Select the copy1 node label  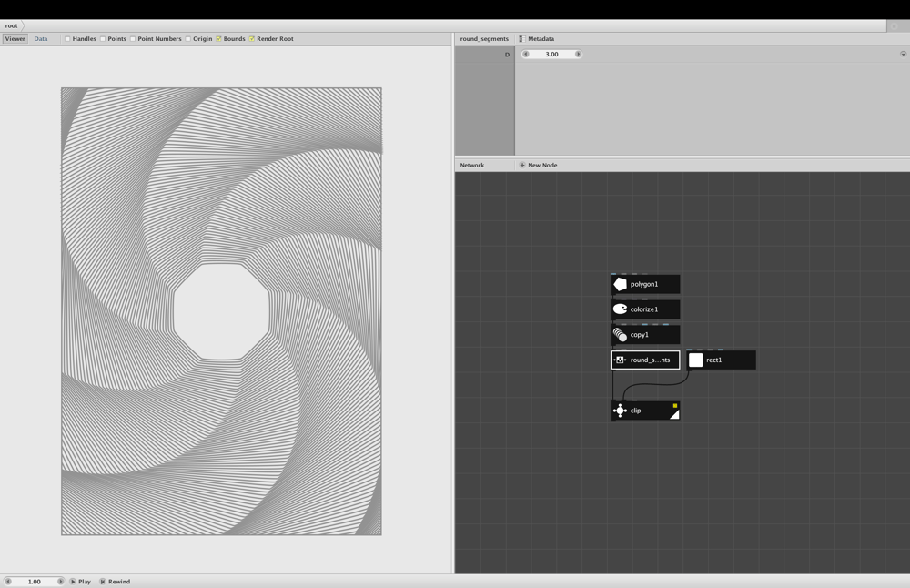click(640, 334)
